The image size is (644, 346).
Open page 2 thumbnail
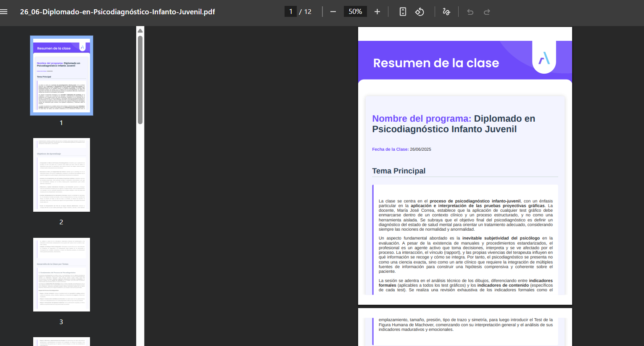pyautogui.click(x=61, y=175)
